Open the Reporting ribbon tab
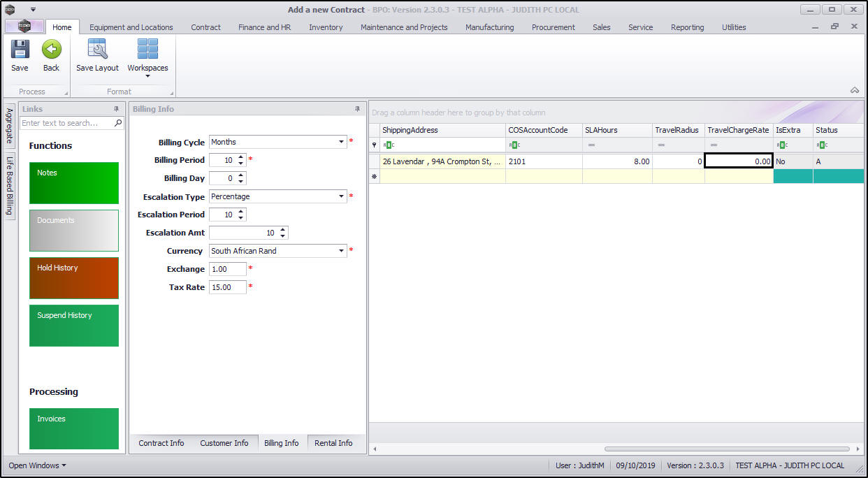Viewport: 868px width, 478px height. [687, 27]
